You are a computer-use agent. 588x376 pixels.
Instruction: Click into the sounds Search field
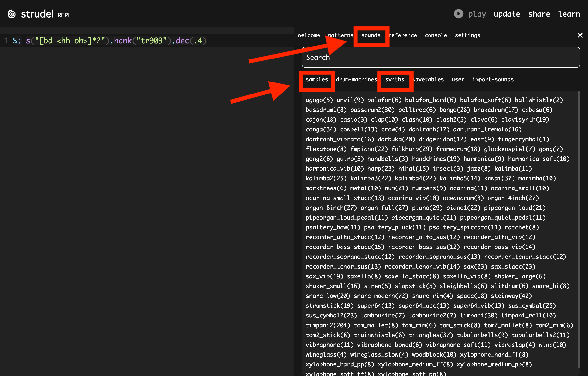coord(441,58)
